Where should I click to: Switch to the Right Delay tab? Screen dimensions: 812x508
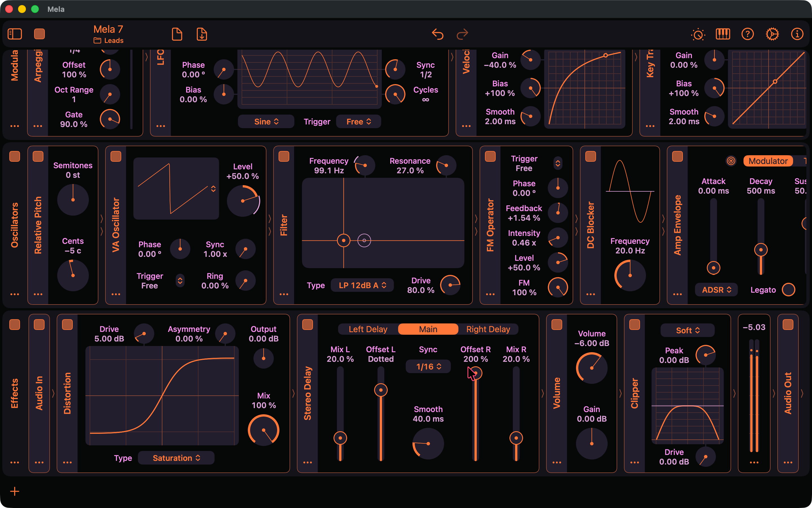488,329
